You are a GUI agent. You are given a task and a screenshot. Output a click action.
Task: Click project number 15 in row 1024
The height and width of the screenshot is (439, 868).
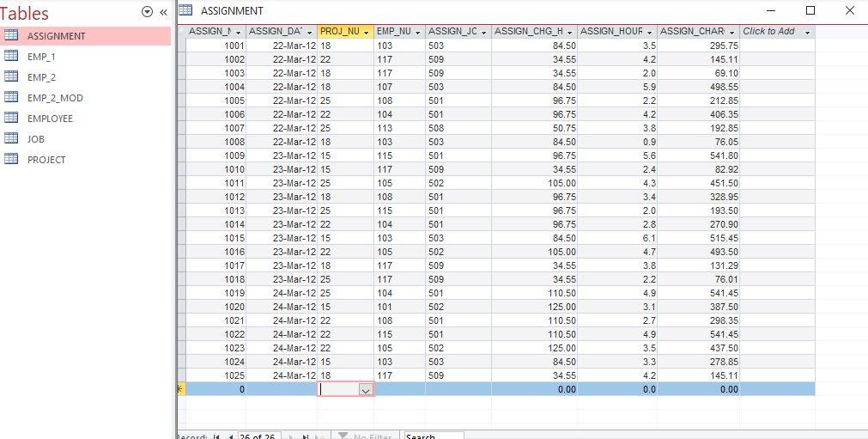tap(346, 362)
